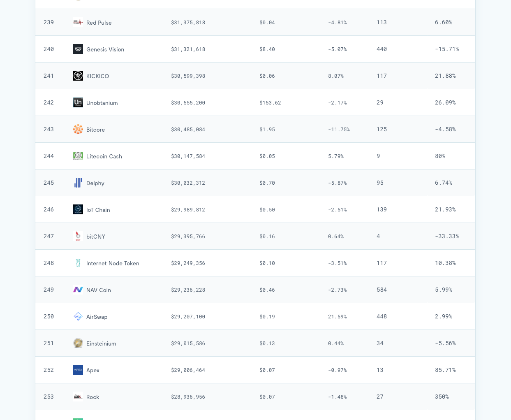This screenshot has height=420, width=511.
Task: Select the NAV Coin name text
Action: point(99,290)
